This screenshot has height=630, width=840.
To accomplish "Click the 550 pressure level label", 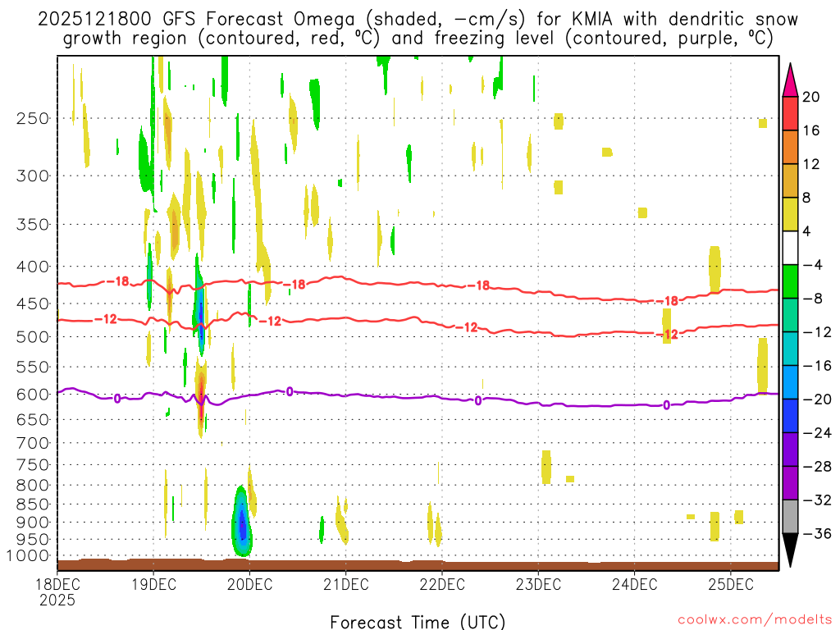I will click(x=33, y=367).
